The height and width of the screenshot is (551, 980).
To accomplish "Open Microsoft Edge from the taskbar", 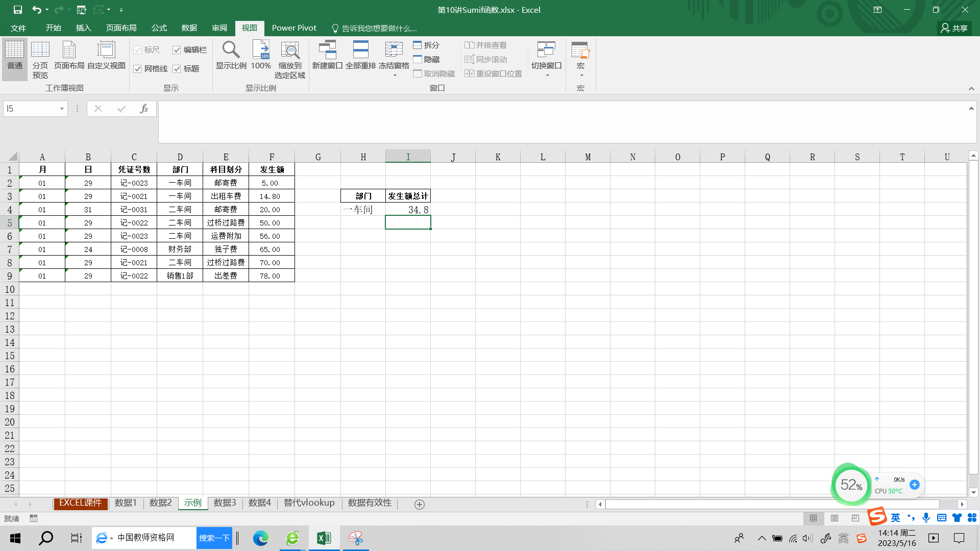I will click(261, 538).
